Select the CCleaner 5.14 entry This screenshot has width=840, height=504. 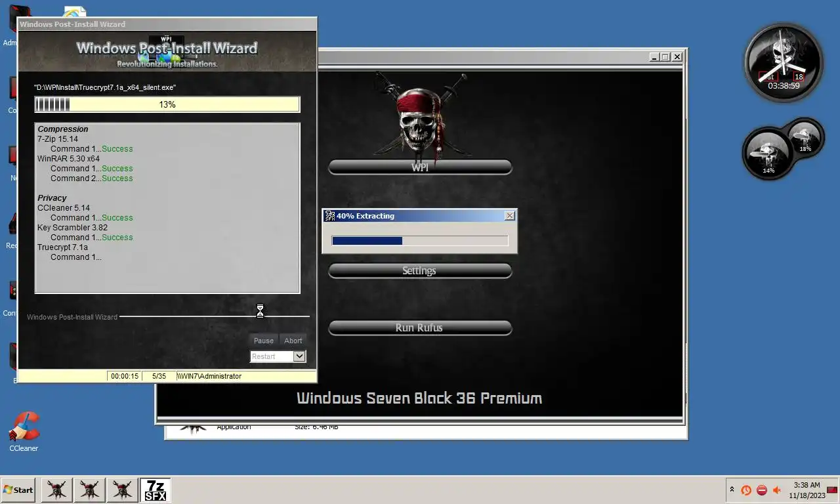pyautogui.click(x=64, y=208)
